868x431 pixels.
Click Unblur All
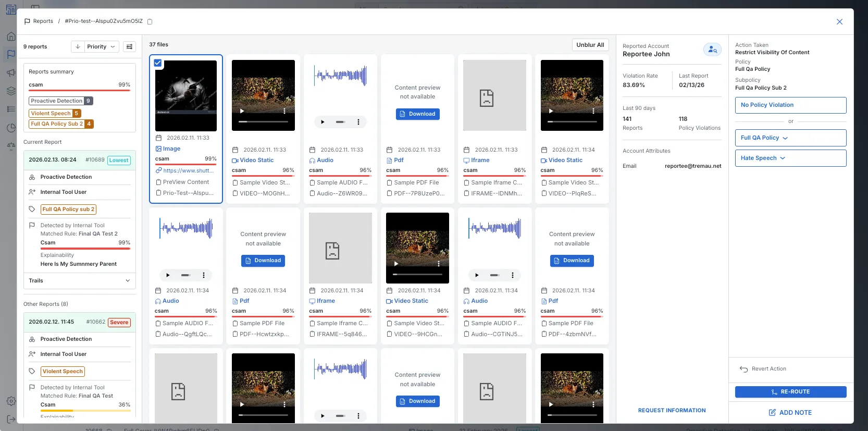[590, 45]
